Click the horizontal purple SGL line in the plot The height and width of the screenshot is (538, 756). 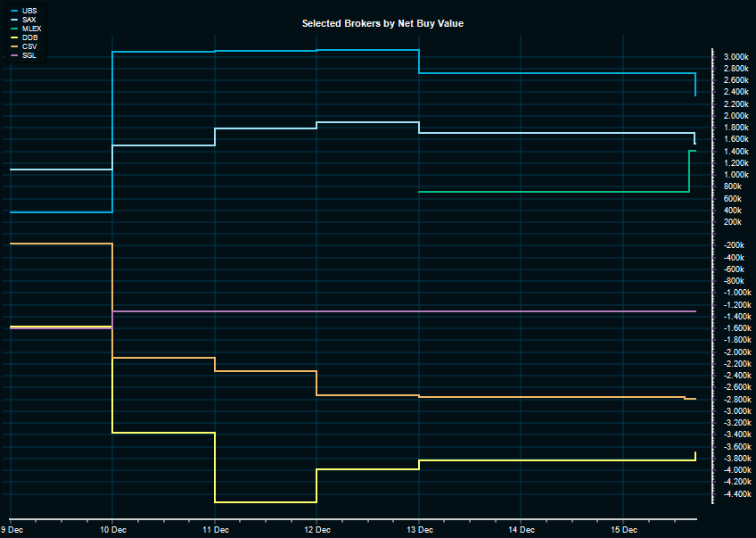click(x=401, y=311)
